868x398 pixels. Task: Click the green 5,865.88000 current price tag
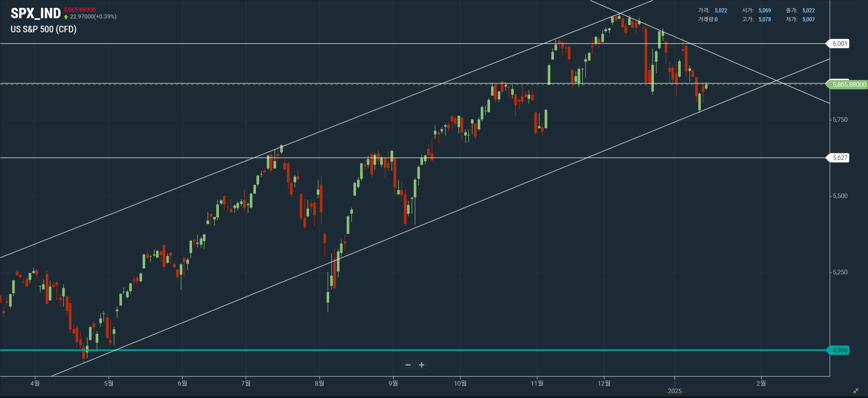pyautogui.click(x=848, y=84)
